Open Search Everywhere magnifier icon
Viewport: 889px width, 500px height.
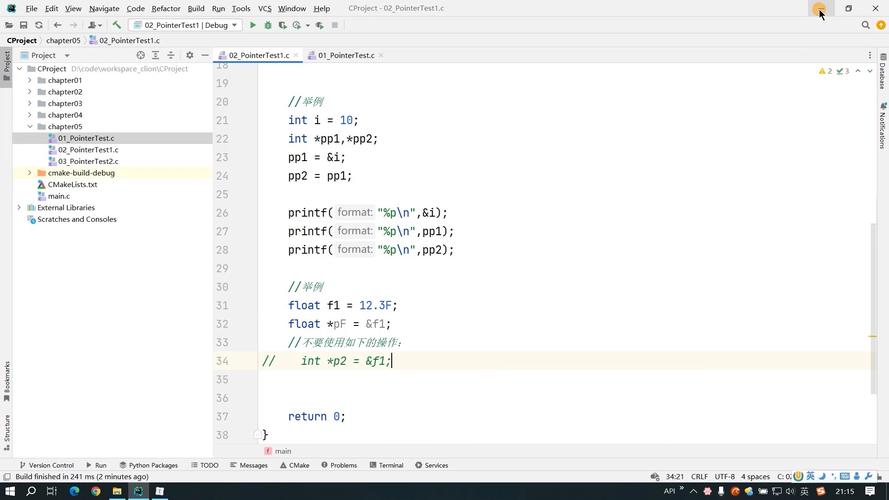coord(865,25)
